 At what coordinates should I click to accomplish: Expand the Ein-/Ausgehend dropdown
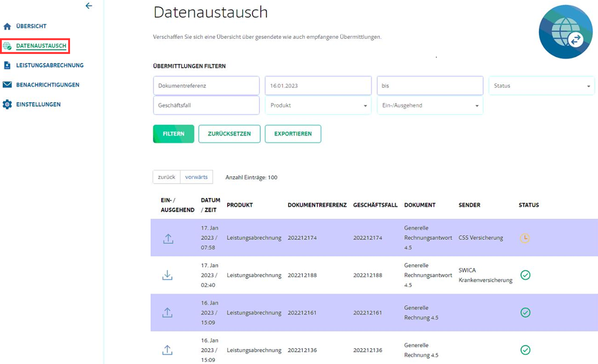(430, 106)
